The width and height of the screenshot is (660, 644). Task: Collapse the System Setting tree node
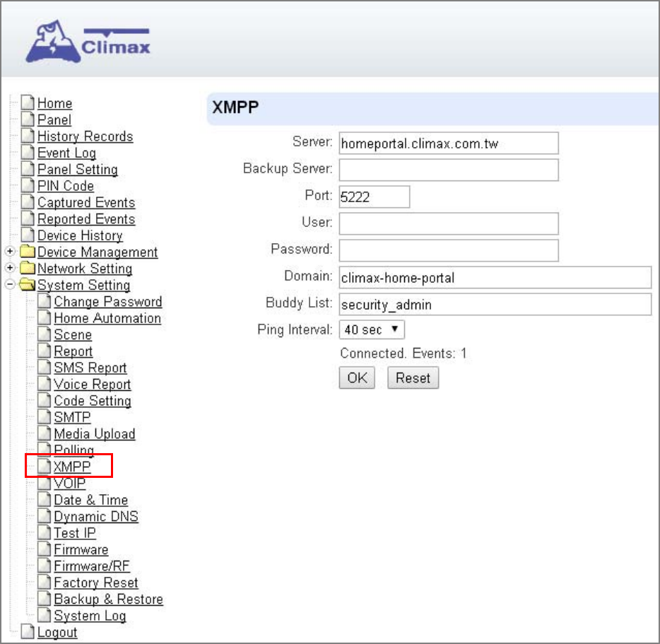[x=10, y=284]
